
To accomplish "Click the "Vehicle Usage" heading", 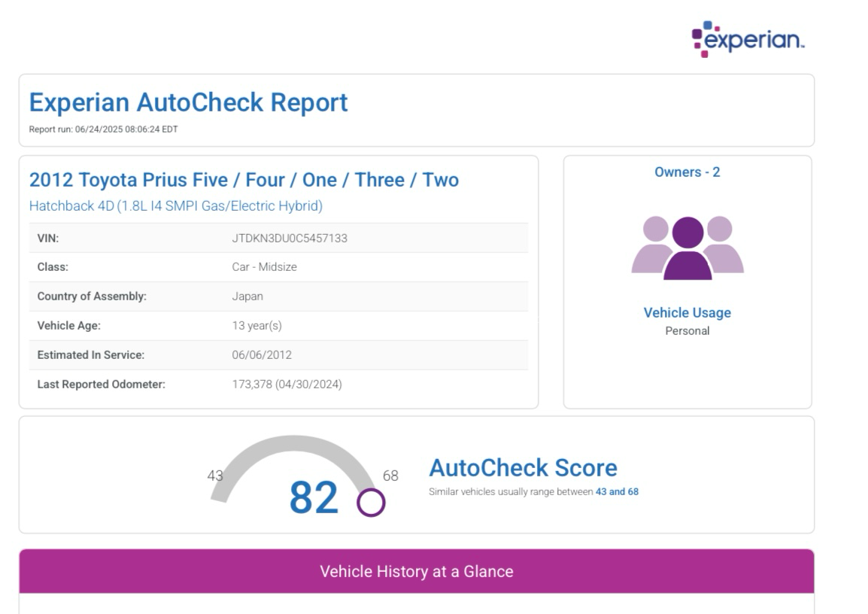I will pos(687,313).
